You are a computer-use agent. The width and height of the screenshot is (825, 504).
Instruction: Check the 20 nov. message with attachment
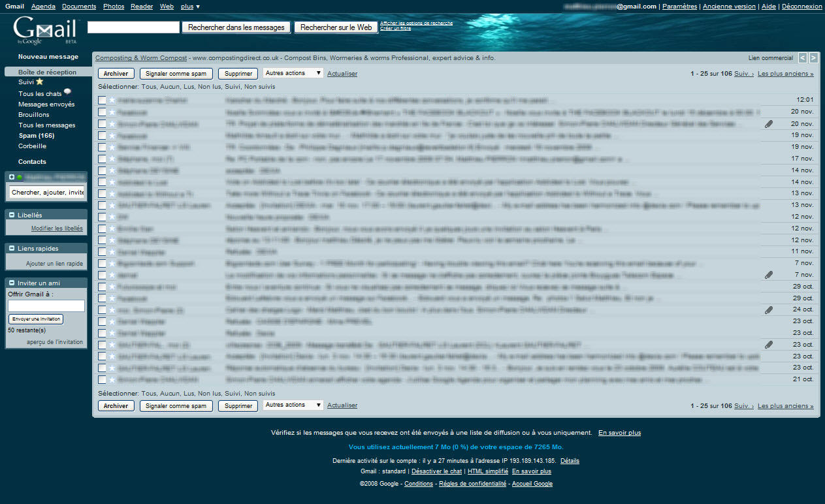[102, 123]
